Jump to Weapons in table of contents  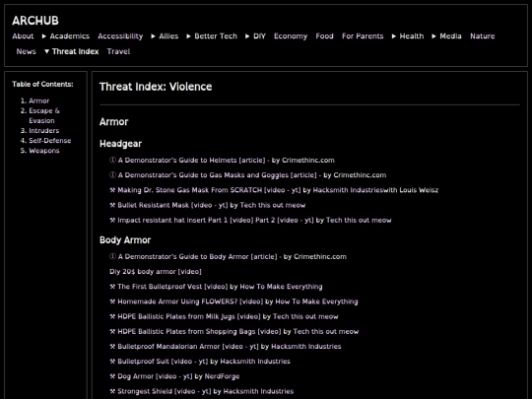pyautogui.click(x=44, y=151)
